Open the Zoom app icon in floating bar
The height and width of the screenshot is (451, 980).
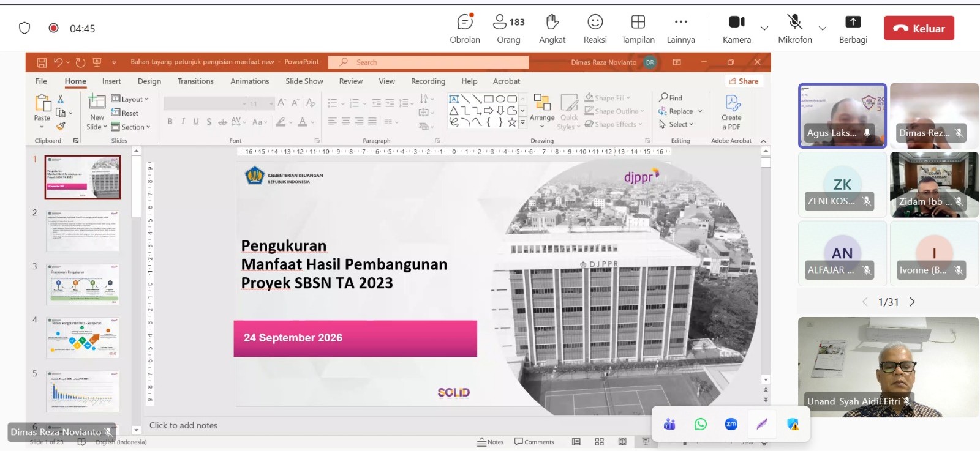point(731,424)
